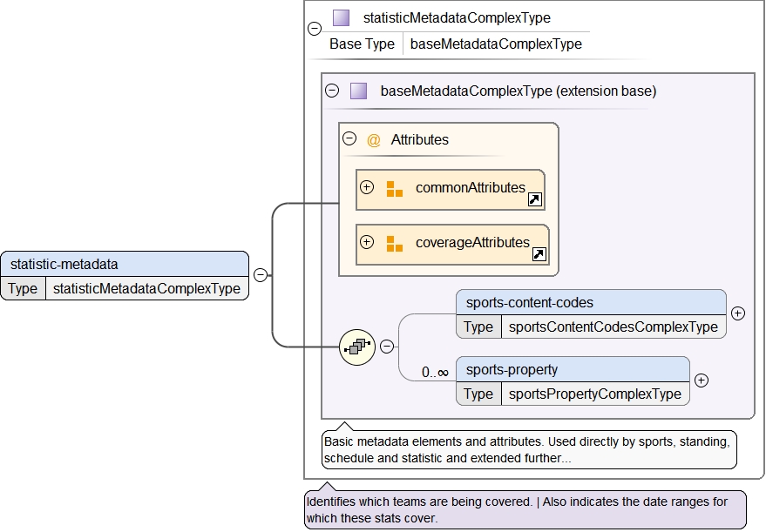Expand the coverageAttributes group

367,242
